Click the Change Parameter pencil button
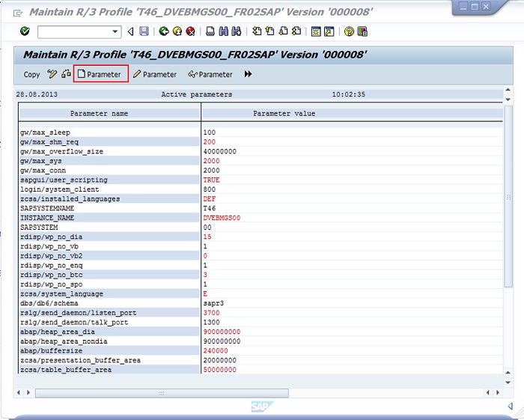Image resolution: width=524 pixels, height=420 pixels. click(x=155, y=74)
